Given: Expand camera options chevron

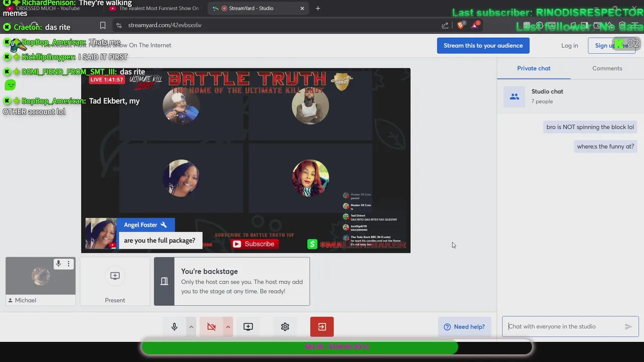Looking at the screenshot, I should [x=228, y=327].
